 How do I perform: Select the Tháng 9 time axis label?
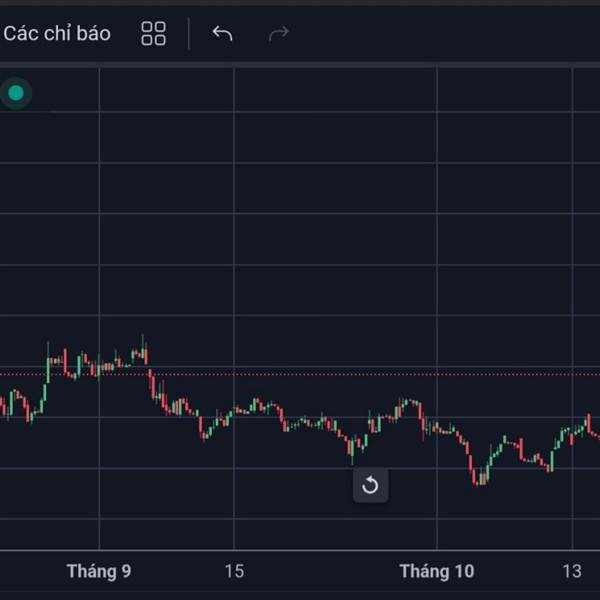coord(99,571)
